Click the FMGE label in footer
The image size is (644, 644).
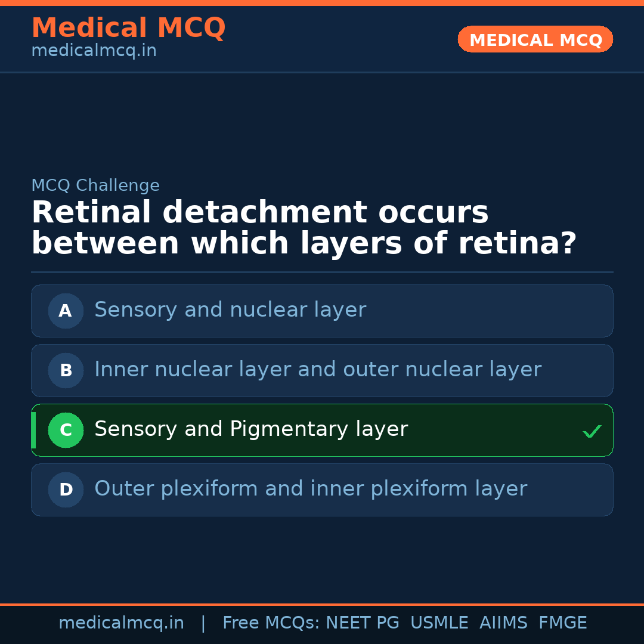pos(562,623)
